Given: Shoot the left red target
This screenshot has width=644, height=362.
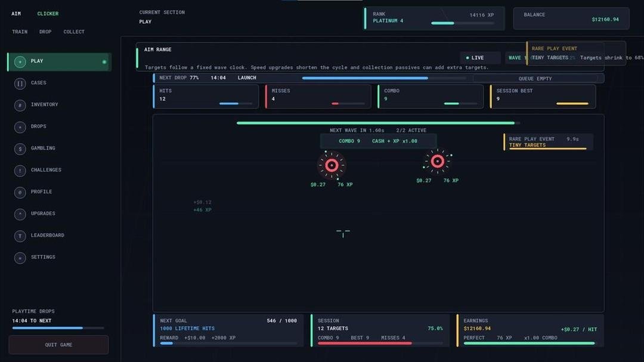Looking at the screenshot, I should pyautogui.click(x=332, y=165).
